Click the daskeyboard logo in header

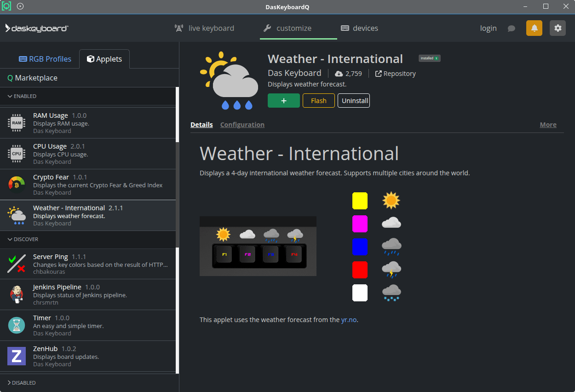pyautogui.click(x=37, y=28)
